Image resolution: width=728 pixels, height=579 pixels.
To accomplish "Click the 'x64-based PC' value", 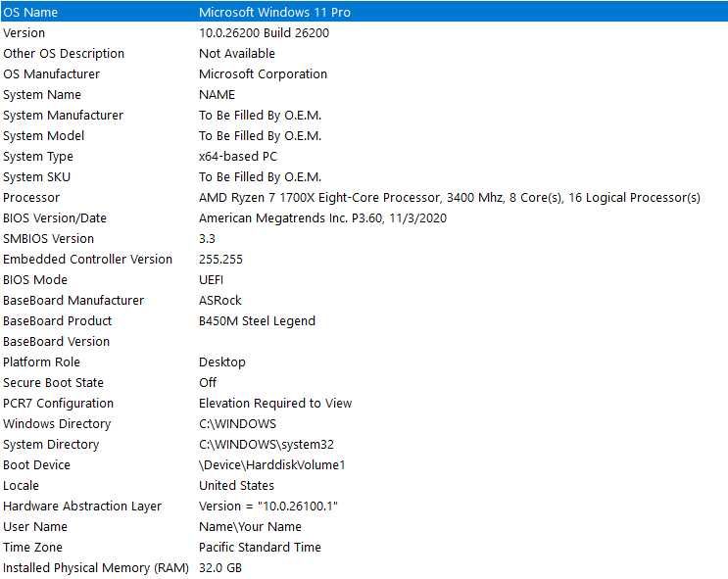I will click(238, 157).
